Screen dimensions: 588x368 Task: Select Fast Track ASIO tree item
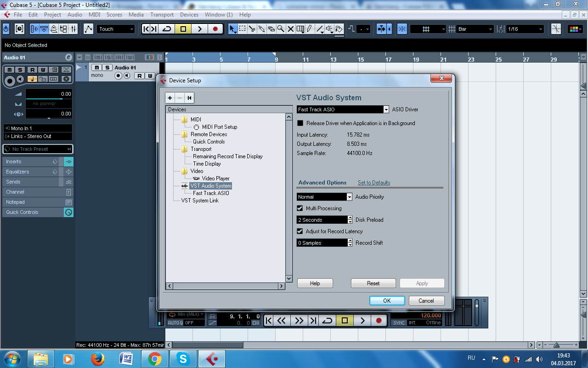[211, 193]
